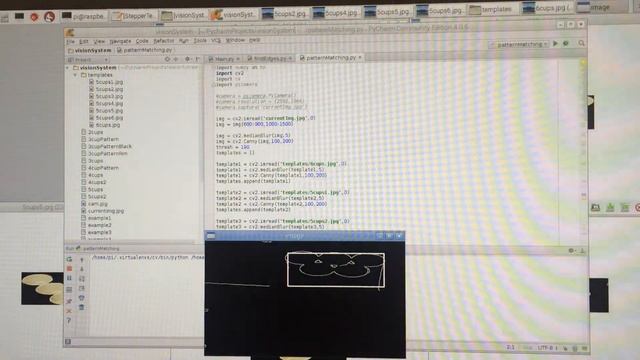
Task: Click the Rerun icon in the Run panel
Action: (69, 259)
